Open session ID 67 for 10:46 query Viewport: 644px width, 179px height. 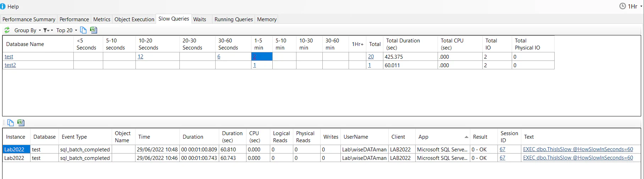pos(503,158)
